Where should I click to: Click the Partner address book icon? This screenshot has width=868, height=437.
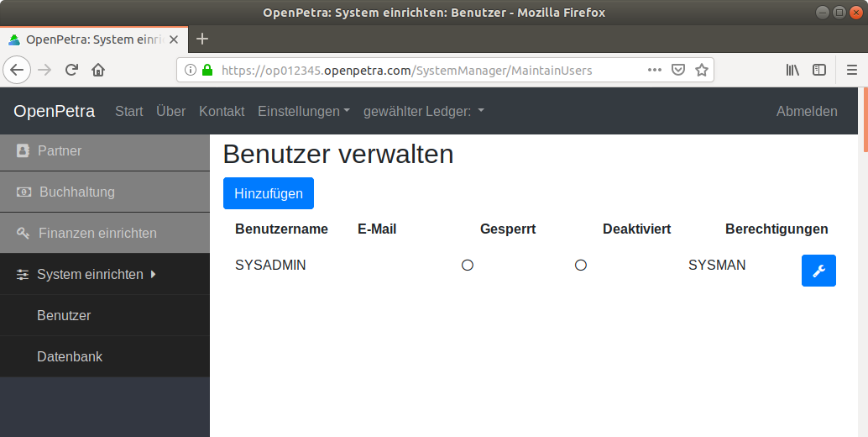coord(23,150)
